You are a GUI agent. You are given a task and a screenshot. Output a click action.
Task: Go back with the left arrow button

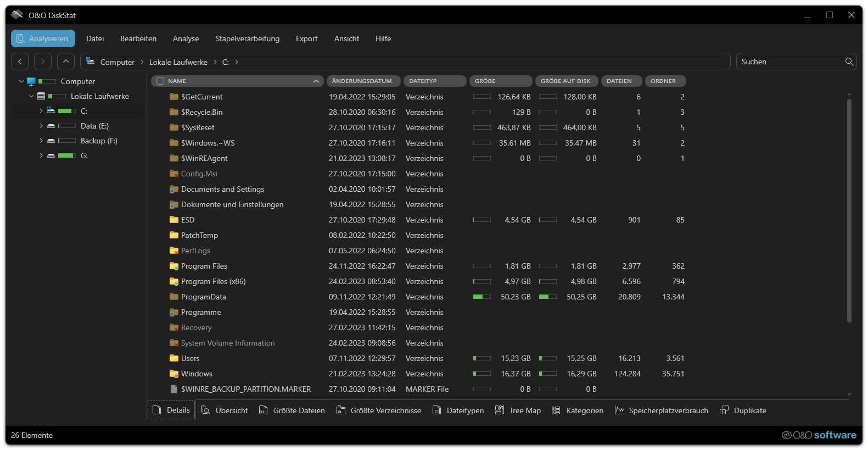20,62
